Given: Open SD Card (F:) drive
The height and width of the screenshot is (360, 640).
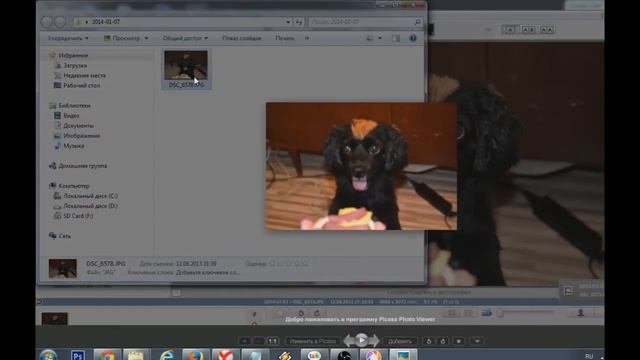Looking at the screenshot, I should click(78, 216).
